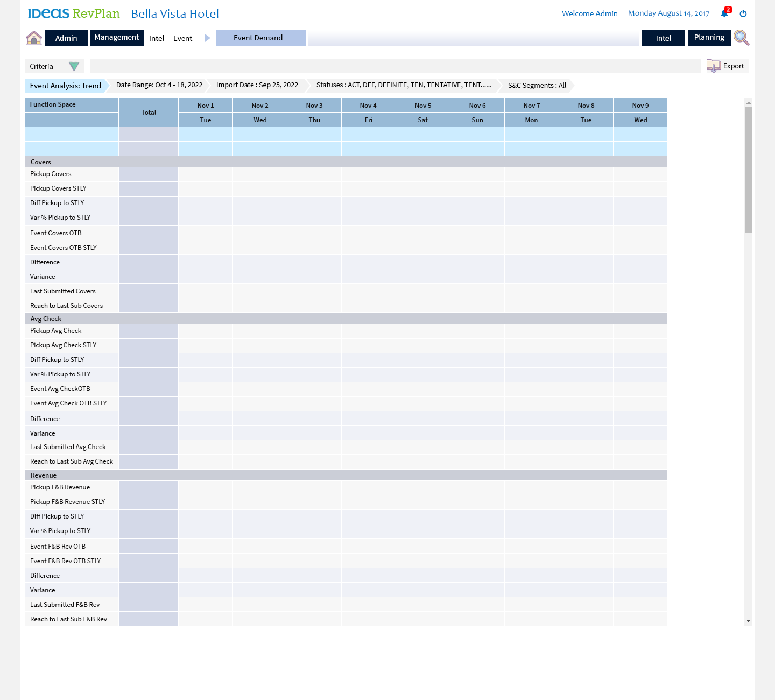Viewport: 775px width, 700px height.
Task: Click the vertical scrollbar thumb
Action: tap(748, 170)
